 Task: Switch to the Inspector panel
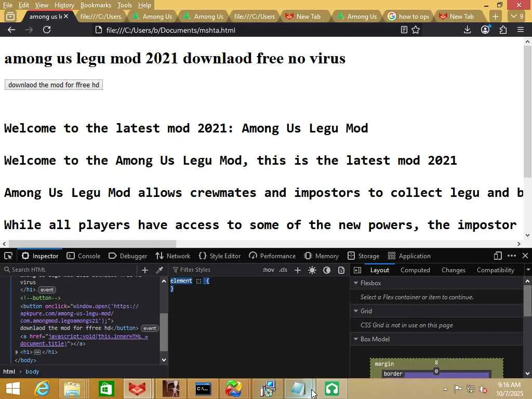tap(41, 256)
